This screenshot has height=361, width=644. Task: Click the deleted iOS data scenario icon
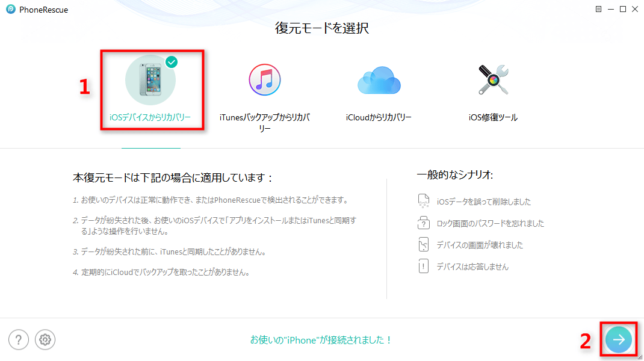(424, 202)
